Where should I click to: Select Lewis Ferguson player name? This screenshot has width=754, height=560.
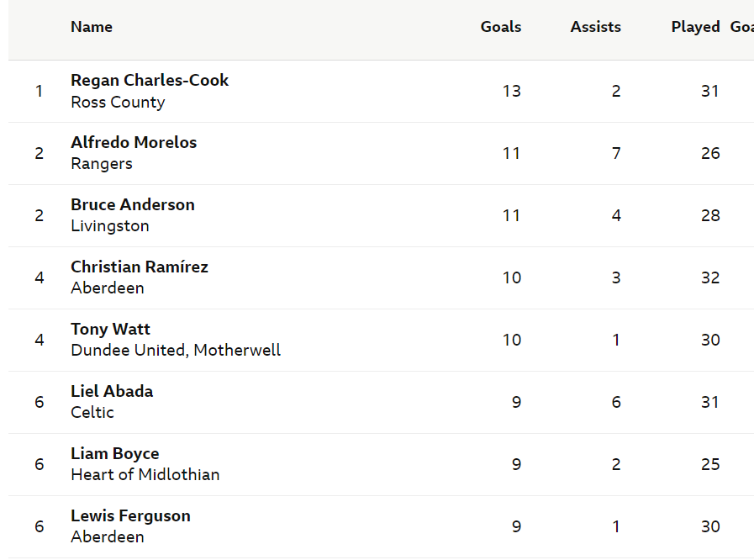point(131,515)
